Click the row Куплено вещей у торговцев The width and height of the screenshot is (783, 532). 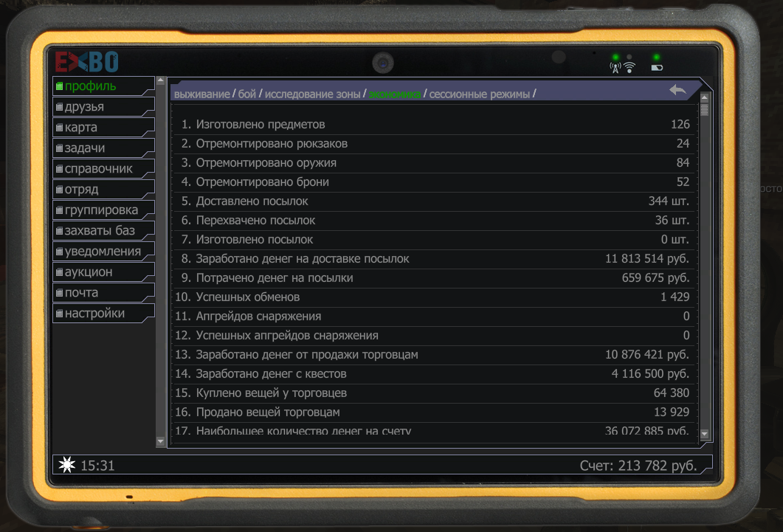pyautogui.click(x=435, y=393)
